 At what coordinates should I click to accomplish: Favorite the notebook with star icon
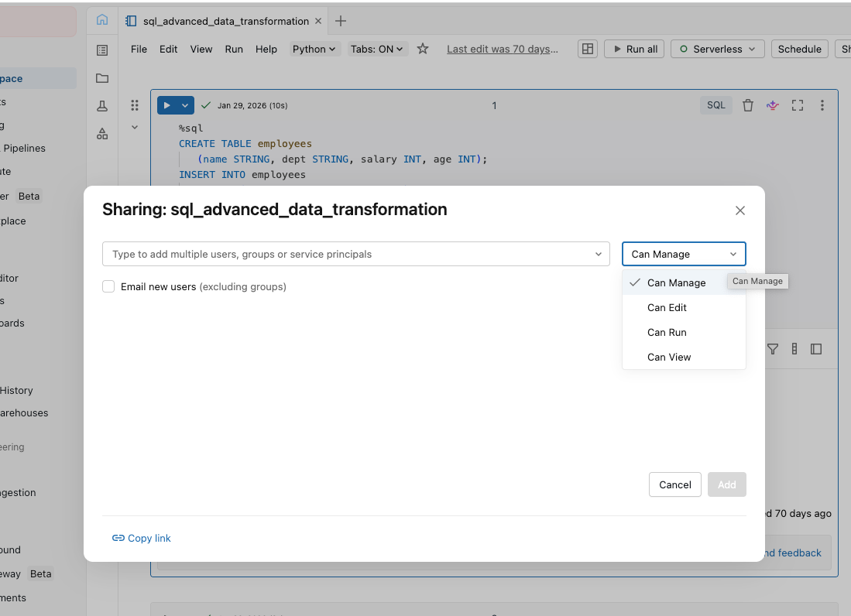423,49
